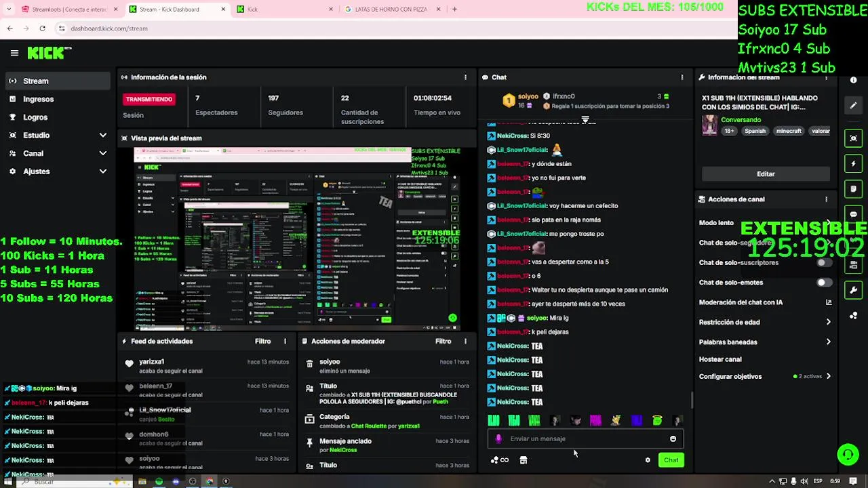Open Acciones de moderador three-dot menu

tap(465, 342)
